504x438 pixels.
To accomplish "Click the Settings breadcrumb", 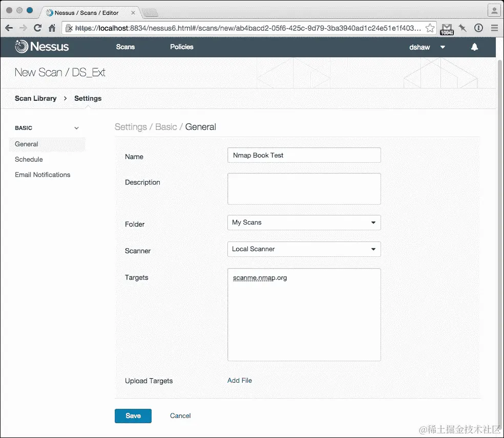I will [x=88, y=98].
